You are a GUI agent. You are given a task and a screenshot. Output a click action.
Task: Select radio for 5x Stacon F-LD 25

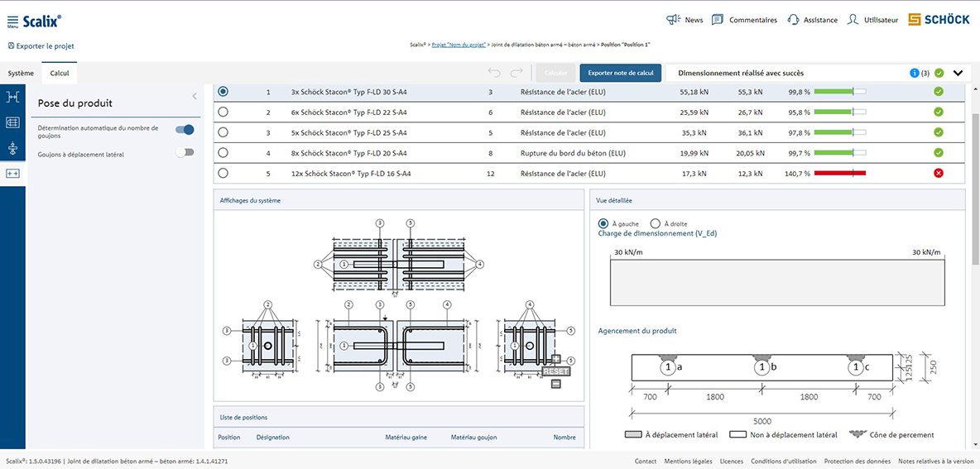(x=223, y=132)
